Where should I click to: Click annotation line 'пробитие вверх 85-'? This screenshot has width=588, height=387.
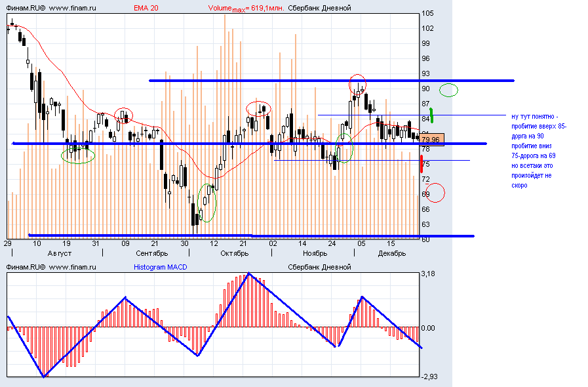tap(539, 127)
